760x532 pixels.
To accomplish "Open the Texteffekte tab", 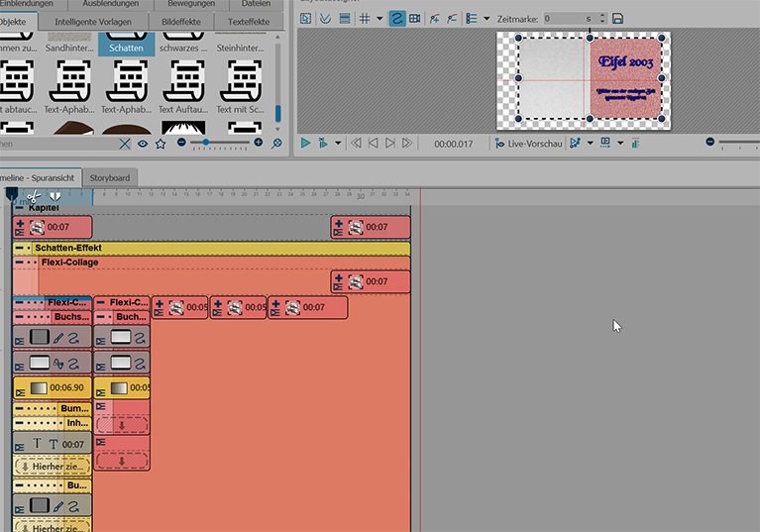I will click(246, 20).
